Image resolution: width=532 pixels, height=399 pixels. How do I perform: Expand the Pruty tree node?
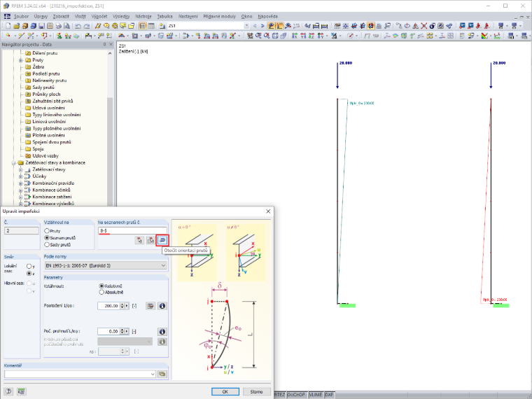pyautogui.click(x=21, y=60)
